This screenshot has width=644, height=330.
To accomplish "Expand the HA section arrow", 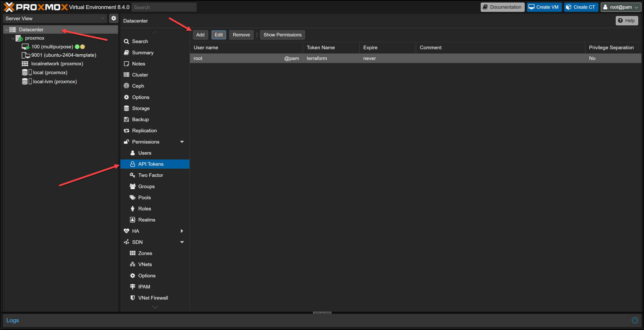I will pos(182,231).
